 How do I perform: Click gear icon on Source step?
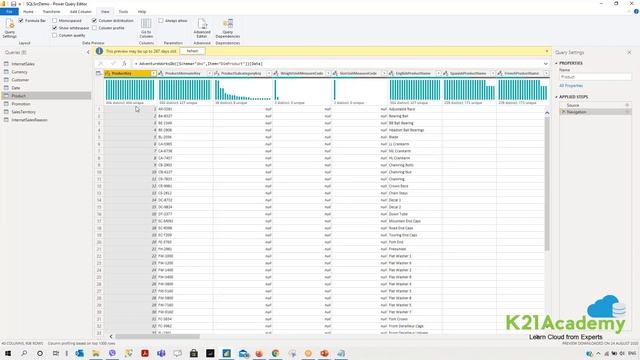point(627,105)
